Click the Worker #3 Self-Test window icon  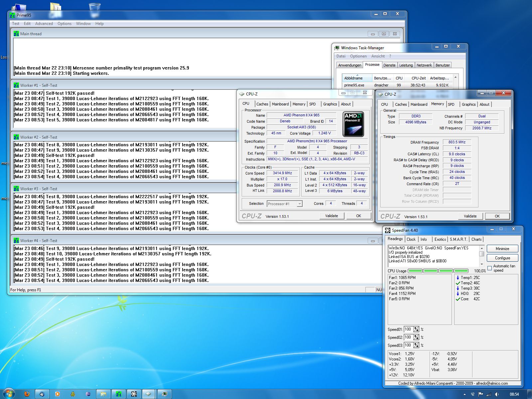(x=16, y=189)
